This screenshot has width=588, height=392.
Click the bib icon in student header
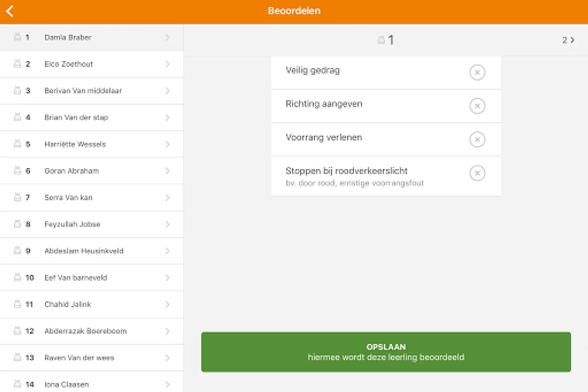point(381,40)
